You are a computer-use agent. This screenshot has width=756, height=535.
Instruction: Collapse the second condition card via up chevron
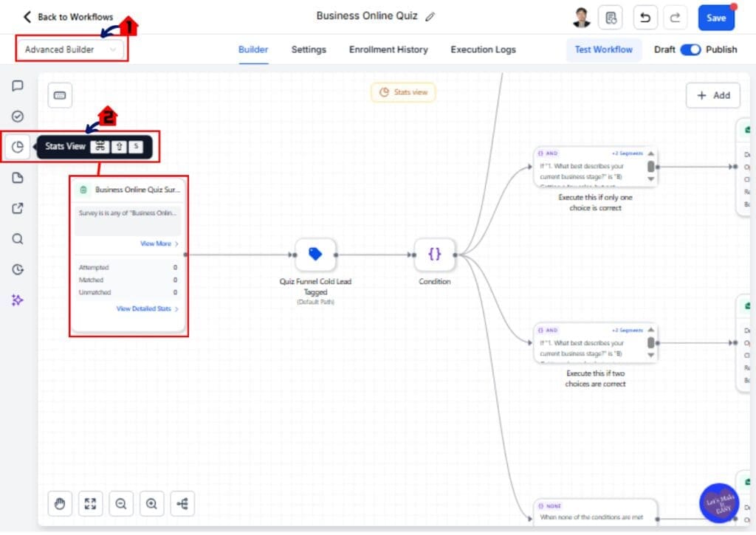(650, 329)
